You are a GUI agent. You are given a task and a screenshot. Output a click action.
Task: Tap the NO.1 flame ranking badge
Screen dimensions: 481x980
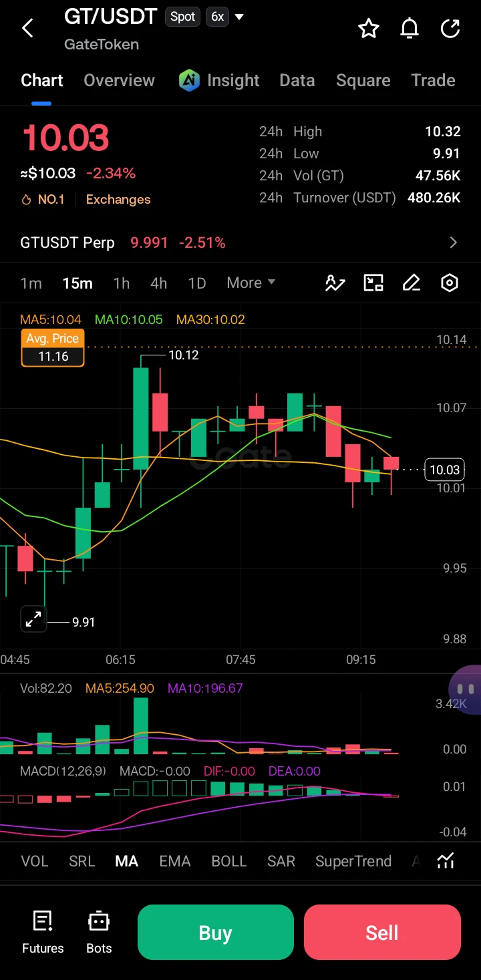tap(43, 199)
